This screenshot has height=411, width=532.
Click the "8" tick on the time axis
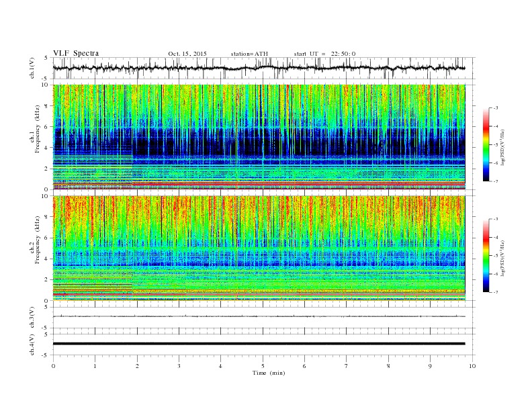tap(388, 366)
